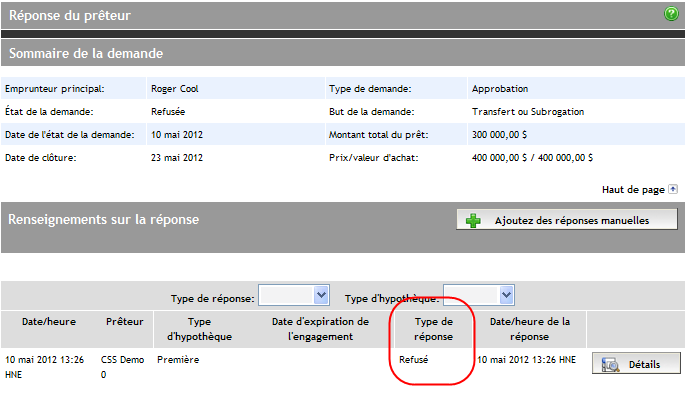The image size is (688, 395).
Task: Select borrower name Roger Cool
Action: pos(175,89)
